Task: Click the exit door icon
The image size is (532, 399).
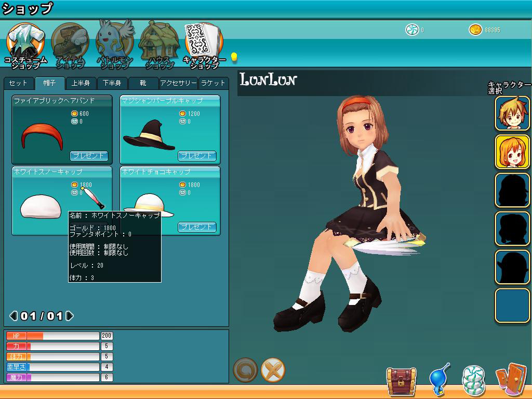Action: tap(511, 380)
